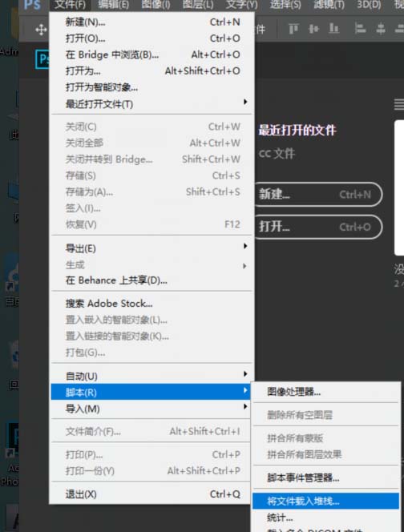This screenshot has height=532, width=404.
Task: Open the 图像(I) menu
Action: tap(156, 5)
